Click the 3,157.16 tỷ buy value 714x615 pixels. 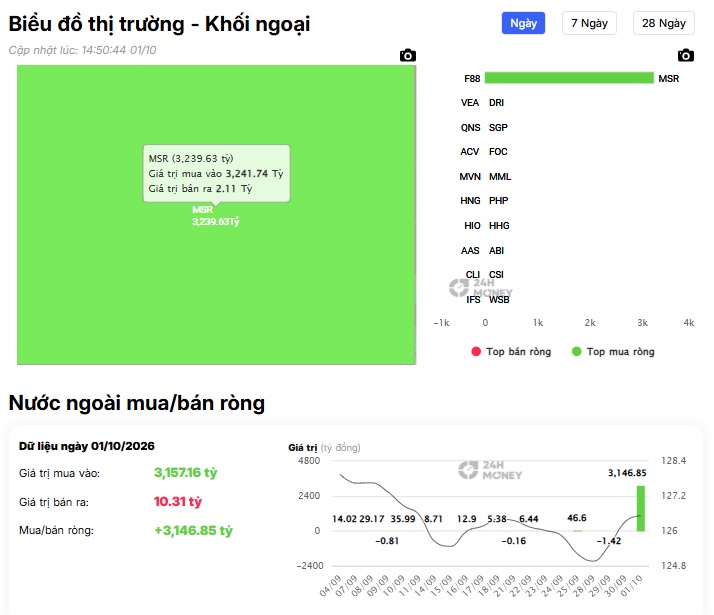click(185, 473)
